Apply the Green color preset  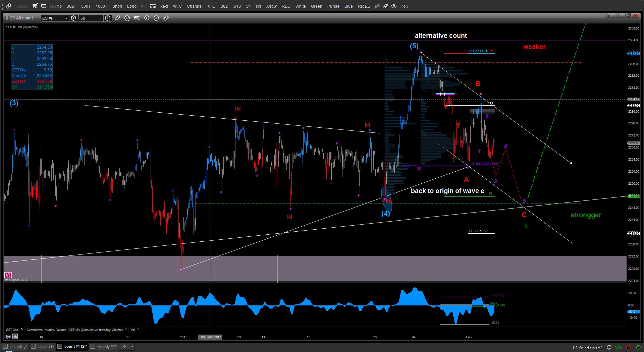pos(317,6)
